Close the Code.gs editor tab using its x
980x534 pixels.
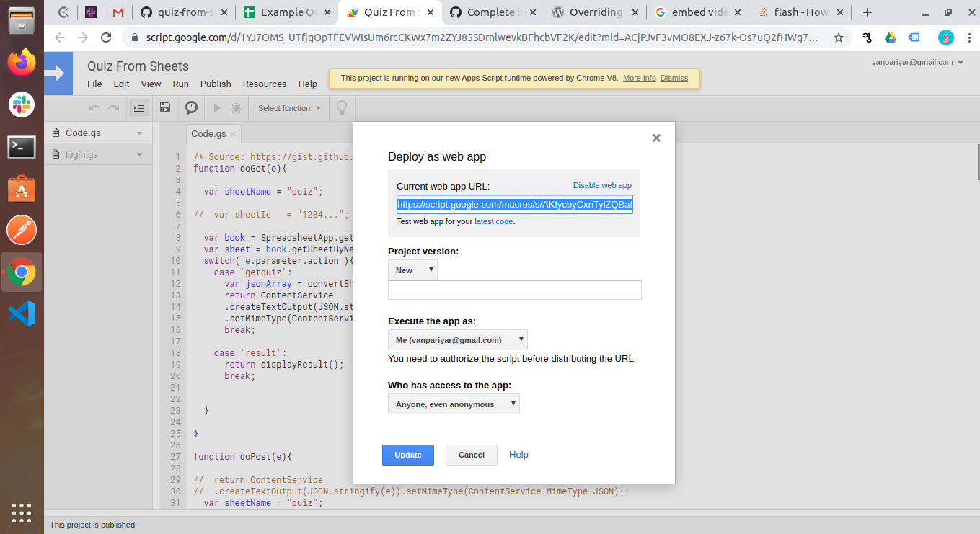233,134
